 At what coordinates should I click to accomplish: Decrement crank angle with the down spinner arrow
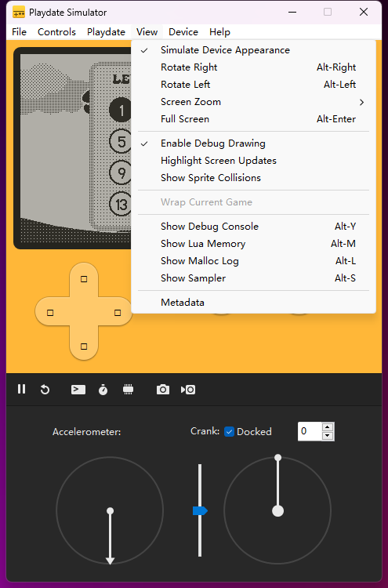point(328,436)
